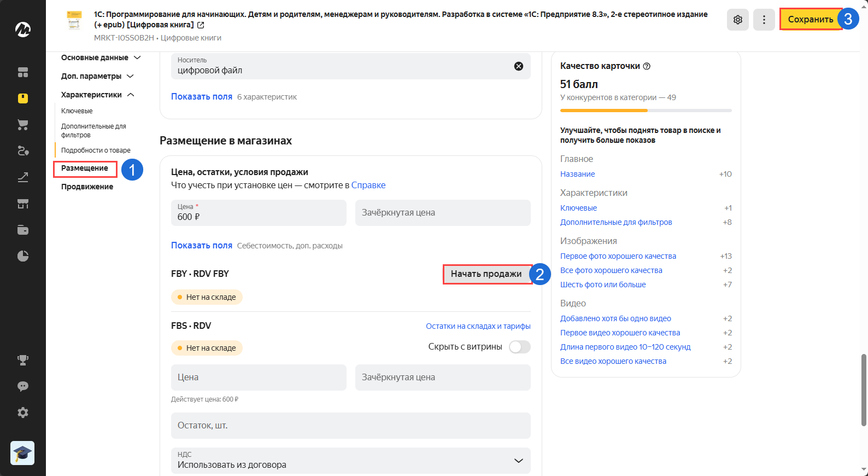This screenshot has width=868, height=476.
Task: Open the growth chart promotion icon
Action: [x=23, y=177]
